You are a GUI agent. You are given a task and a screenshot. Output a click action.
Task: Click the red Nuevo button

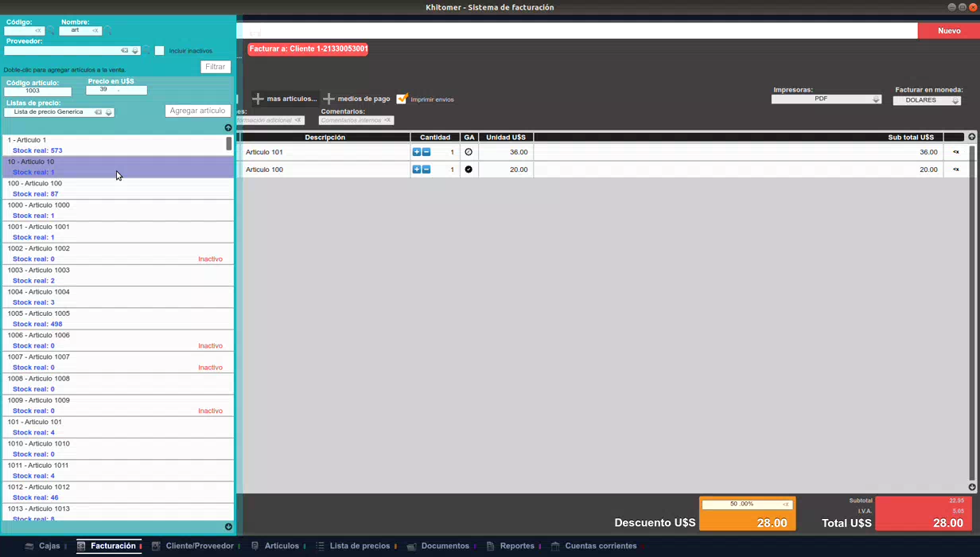coord(949,31)
